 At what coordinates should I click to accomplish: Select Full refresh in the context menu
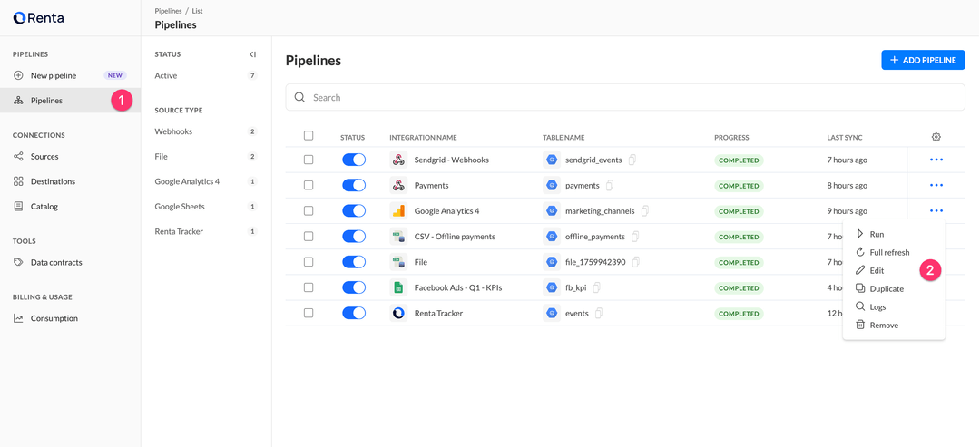click(888, 252)
